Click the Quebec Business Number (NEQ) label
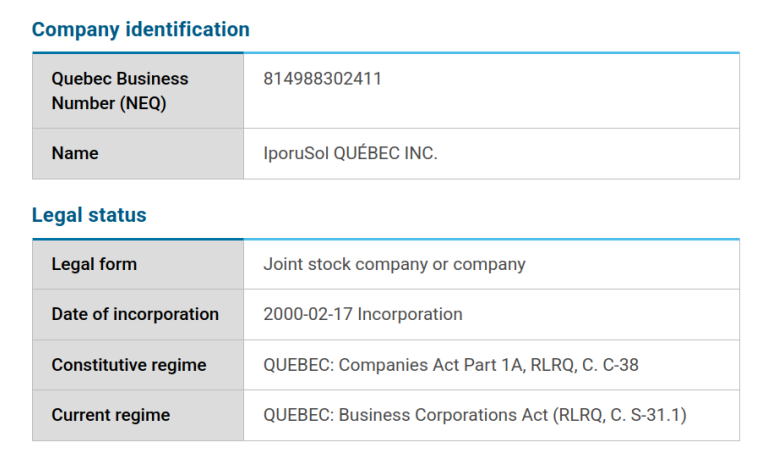766x466 pixels. click(x=120, y=90)
